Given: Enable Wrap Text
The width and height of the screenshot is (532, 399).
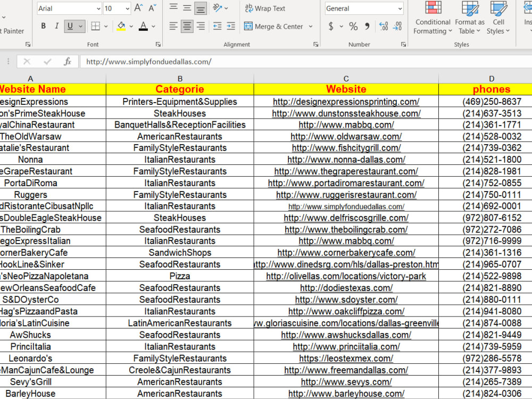Looking at the screenshot, I should pos(265,8).
